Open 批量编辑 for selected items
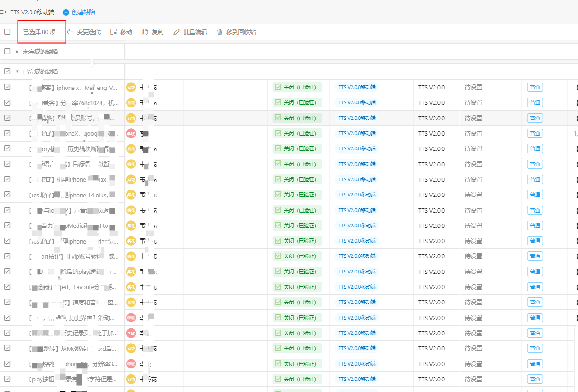 [x=190, y=32]
